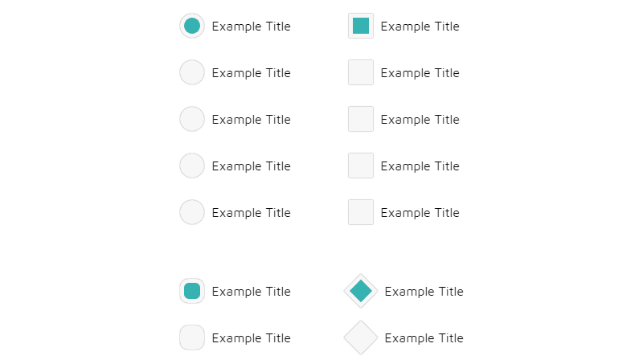Select the fifth round radio button
The height and width of the screenshot is (364, 643).
192,212
